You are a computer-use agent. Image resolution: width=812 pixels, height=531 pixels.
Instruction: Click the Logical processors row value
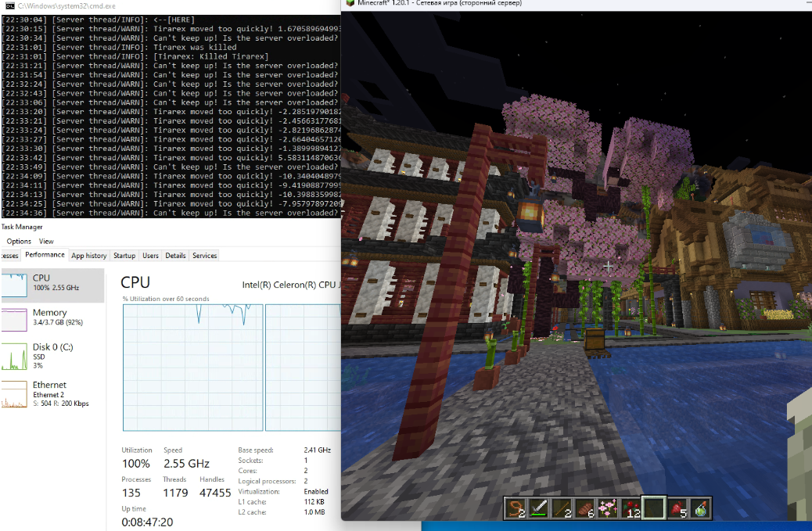coord(306,481)
